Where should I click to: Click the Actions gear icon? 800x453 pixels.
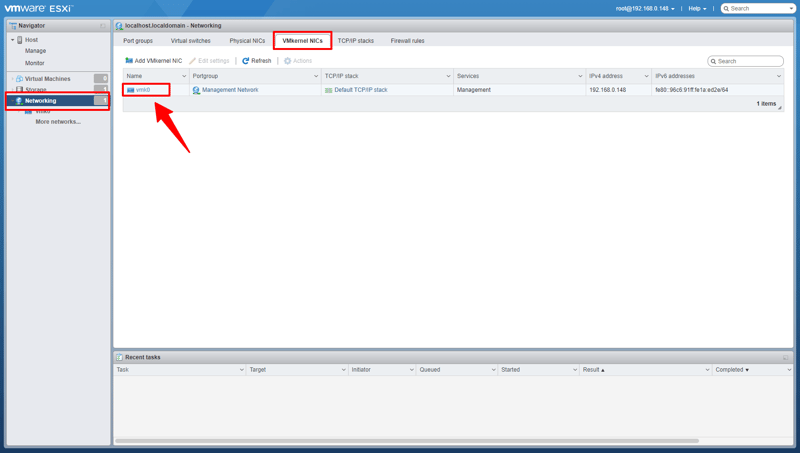(x=287, y=61)
